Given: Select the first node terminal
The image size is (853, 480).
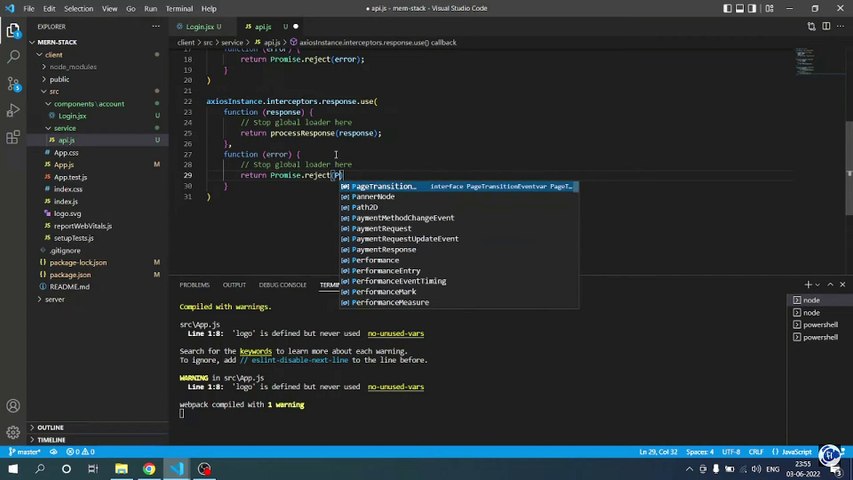Looking at the screenshot, I should [819, 300].
